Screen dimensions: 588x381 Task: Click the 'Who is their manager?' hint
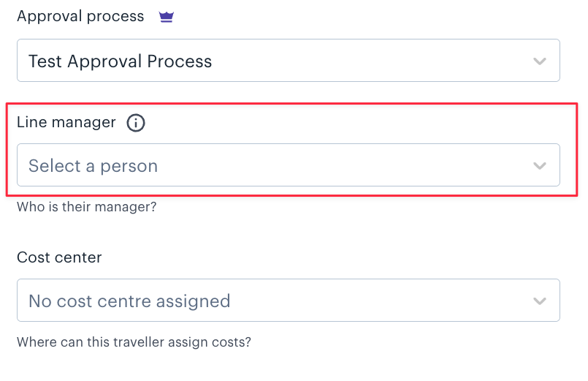[87, 207]
